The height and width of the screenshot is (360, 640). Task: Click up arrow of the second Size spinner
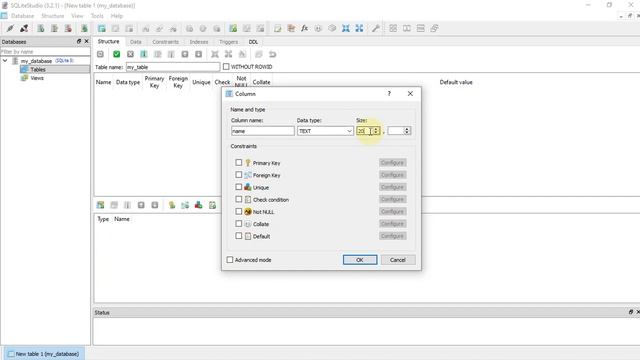[407, 129]
